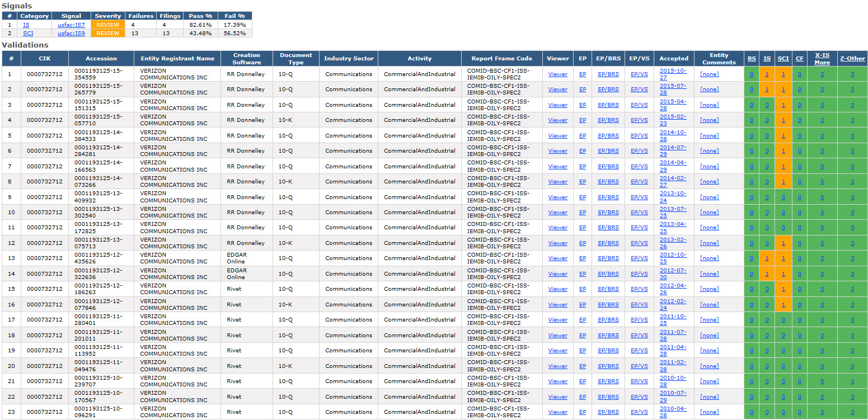Open the EP/BRS link in row 3
This screenshot has height=420, width=868.
point(608,105)
